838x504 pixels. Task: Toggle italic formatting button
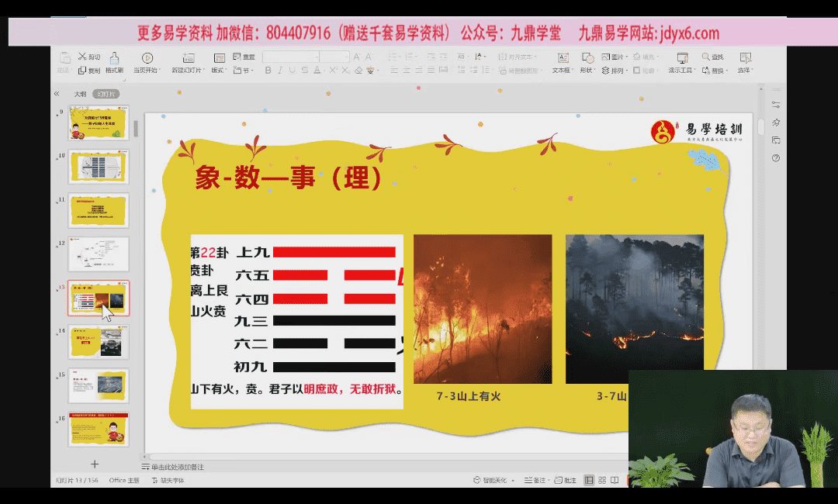pos(280,71)
